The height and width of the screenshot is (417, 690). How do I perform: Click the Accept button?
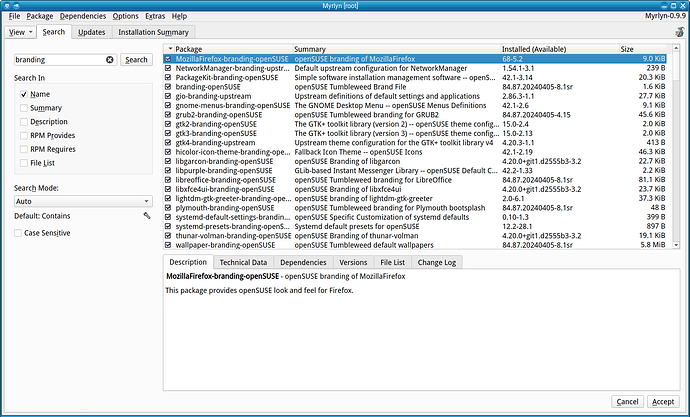pyautogui.click(x=663, y=401)
